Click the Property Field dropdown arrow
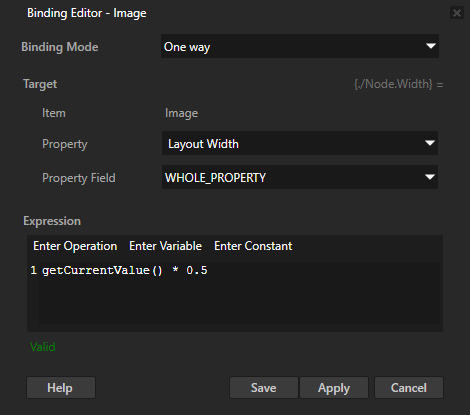Viewport: 470px width, 415px height. [x=430, y=177]
